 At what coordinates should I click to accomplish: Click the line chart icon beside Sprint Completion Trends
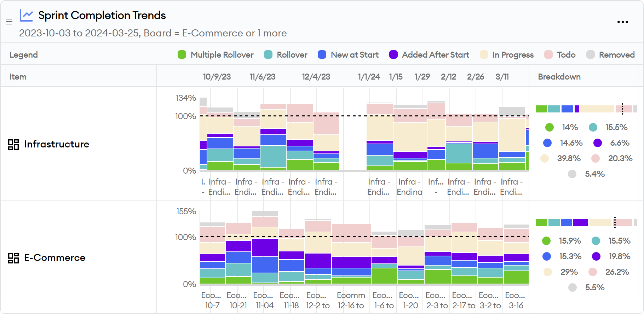click(25, 15)
